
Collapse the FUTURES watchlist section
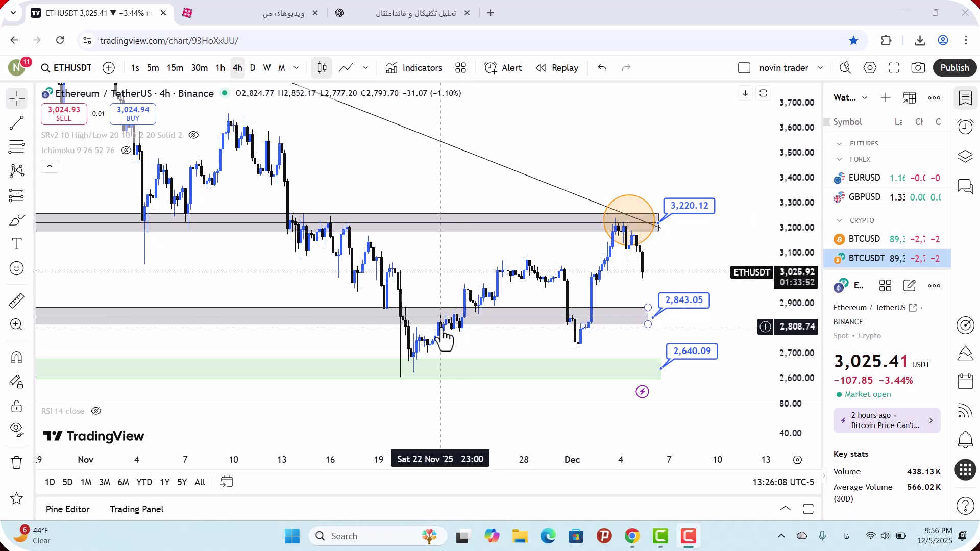click(839, 144)
